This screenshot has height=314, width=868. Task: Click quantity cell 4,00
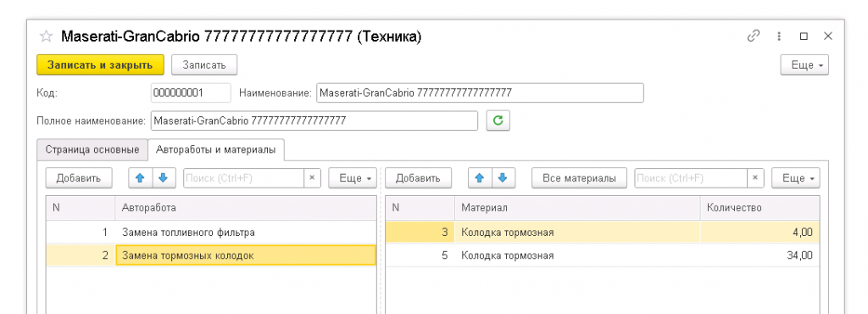(760, 233)
